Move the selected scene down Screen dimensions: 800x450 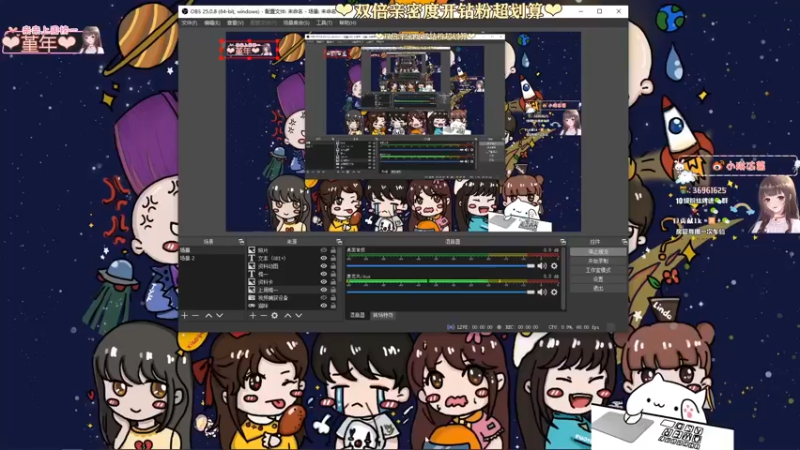coord(219,316)
